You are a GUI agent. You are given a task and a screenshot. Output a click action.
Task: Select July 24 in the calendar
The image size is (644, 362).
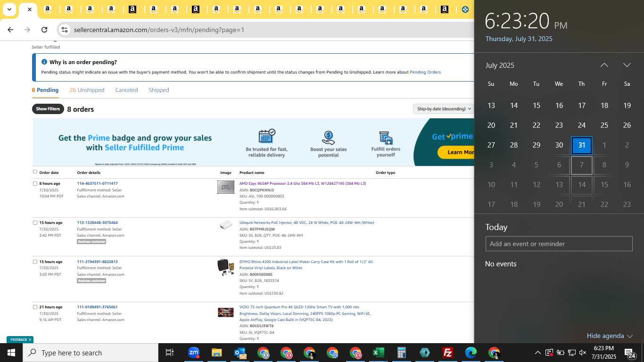581,125
